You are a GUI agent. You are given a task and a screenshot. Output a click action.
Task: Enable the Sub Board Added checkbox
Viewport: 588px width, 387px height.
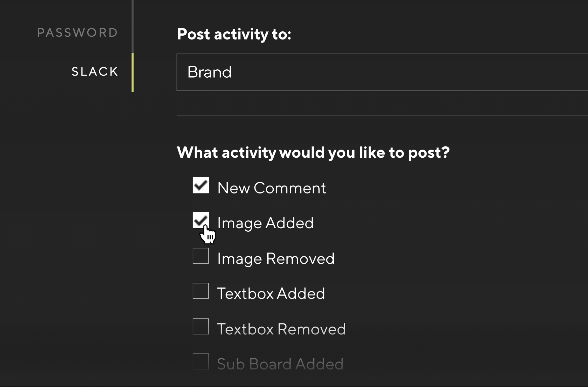click(201, 361)
